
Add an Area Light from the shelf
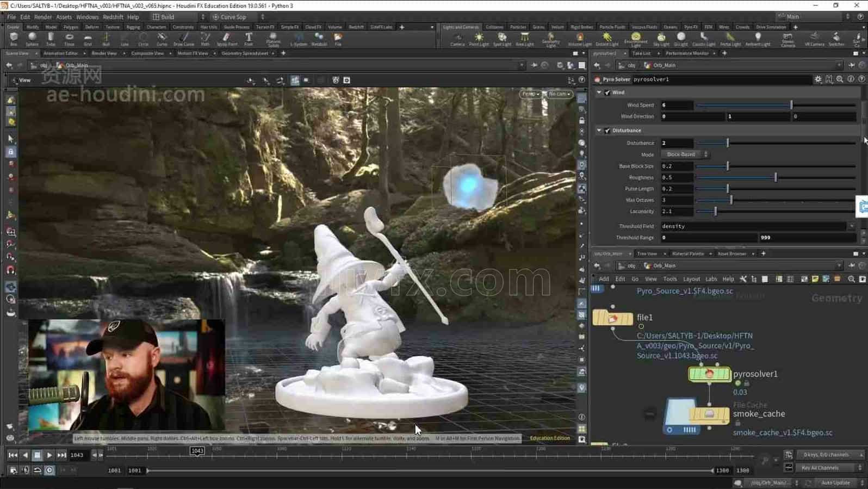pos(525,39)
